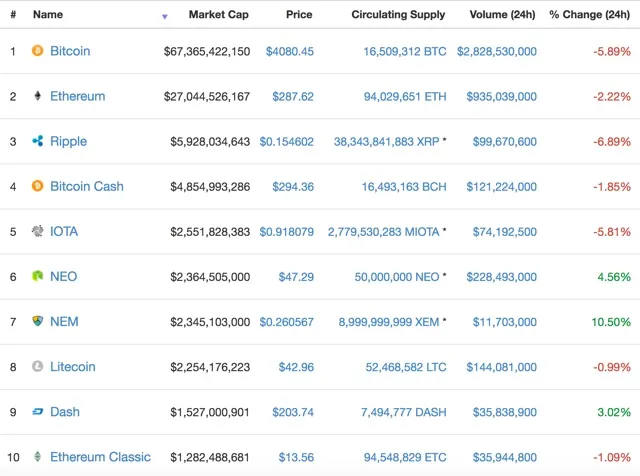Click the Ethereum diamond logo icon
Image resolution: width=640 pixels, height=476 pixels.
pos(38,96)
